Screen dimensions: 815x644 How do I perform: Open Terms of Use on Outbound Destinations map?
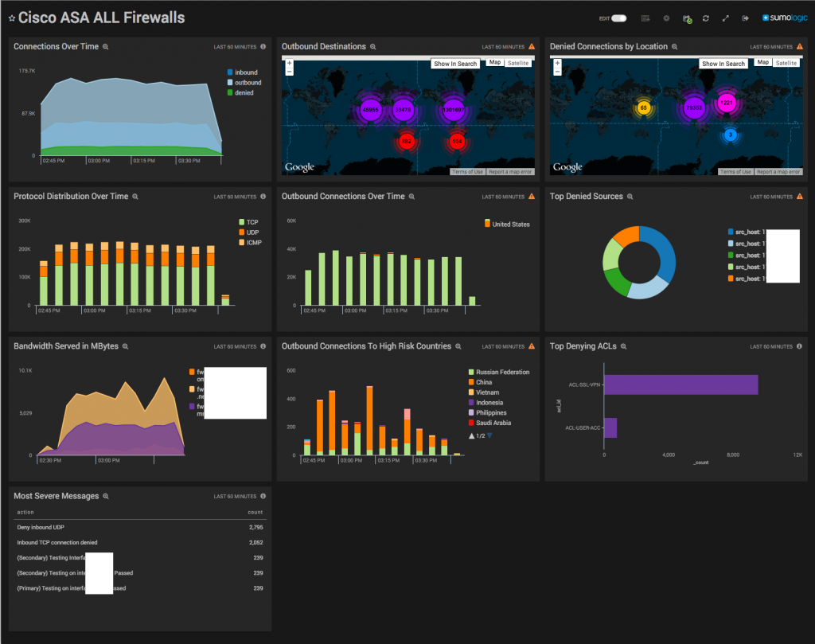click(467, 172)
